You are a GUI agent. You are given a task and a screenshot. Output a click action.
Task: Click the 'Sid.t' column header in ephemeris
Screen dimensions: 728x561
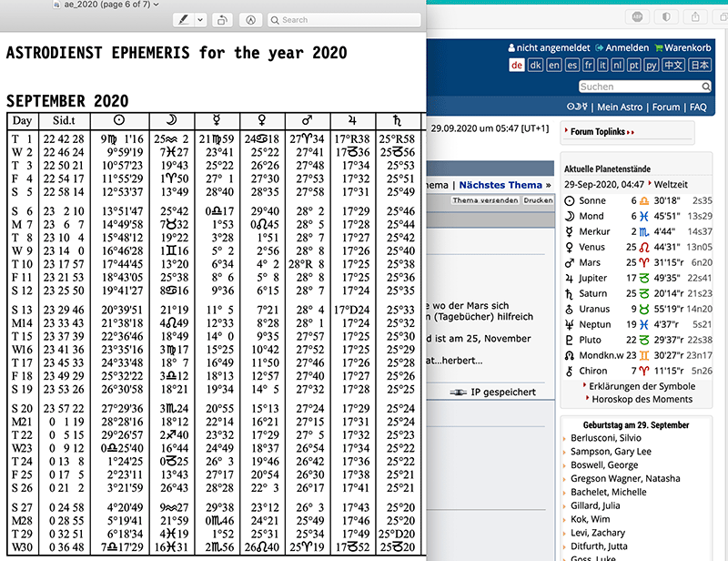point(64,120)
